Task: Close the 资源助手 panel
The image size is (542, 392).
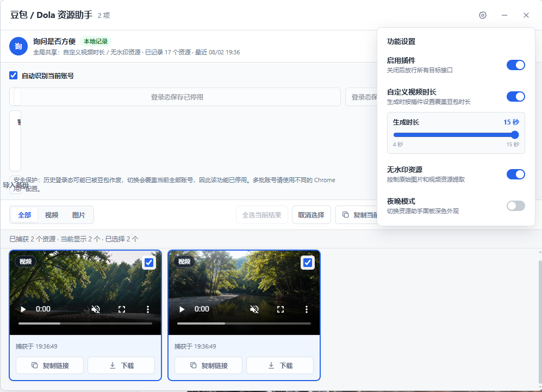Action: point(526,15)
